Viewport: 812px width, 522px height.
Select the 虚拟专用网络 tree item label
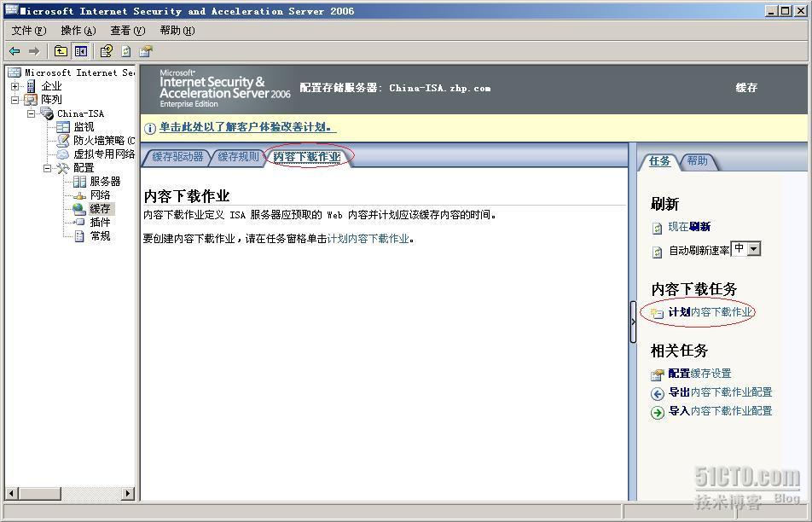103,154
